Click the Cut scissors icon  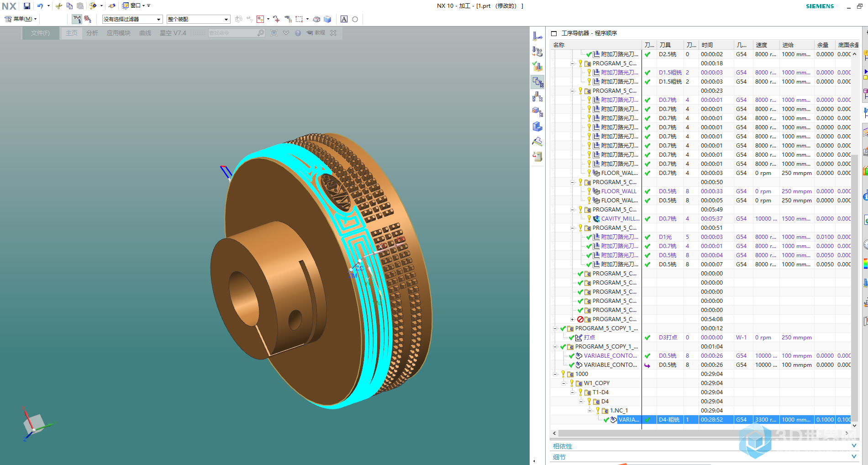[59, 6]
